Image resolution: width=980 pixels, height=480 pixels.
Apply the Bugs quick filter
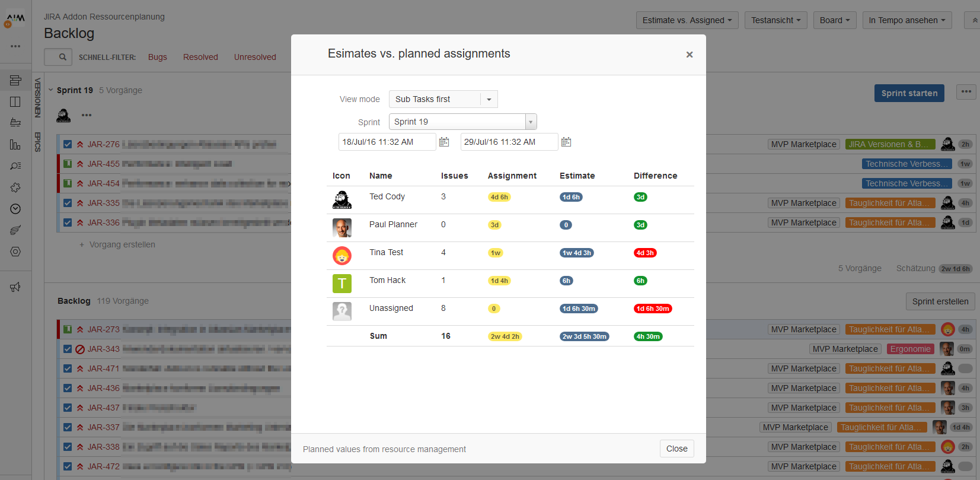pos(158,57)
